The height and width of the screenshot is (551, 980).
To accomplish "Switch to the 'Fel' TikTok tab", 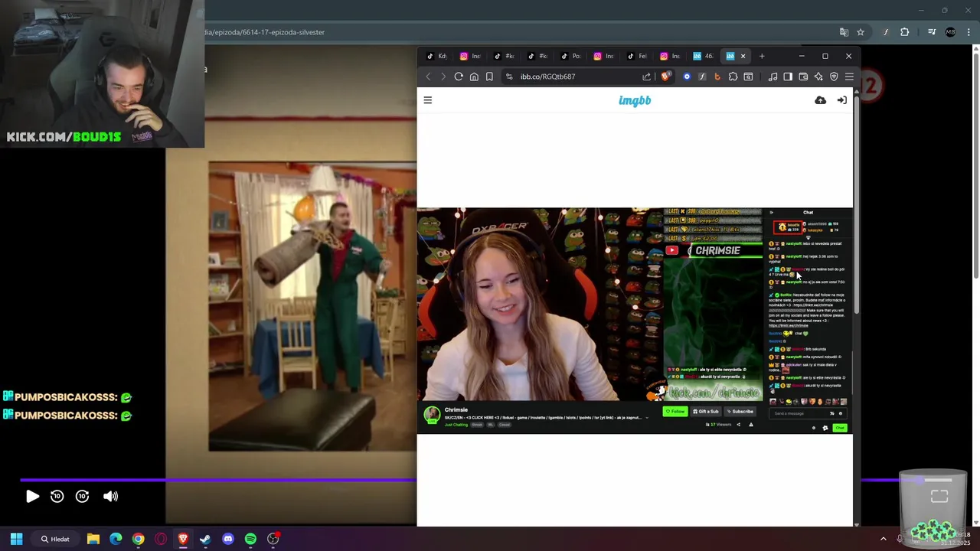I will [637, 56].
